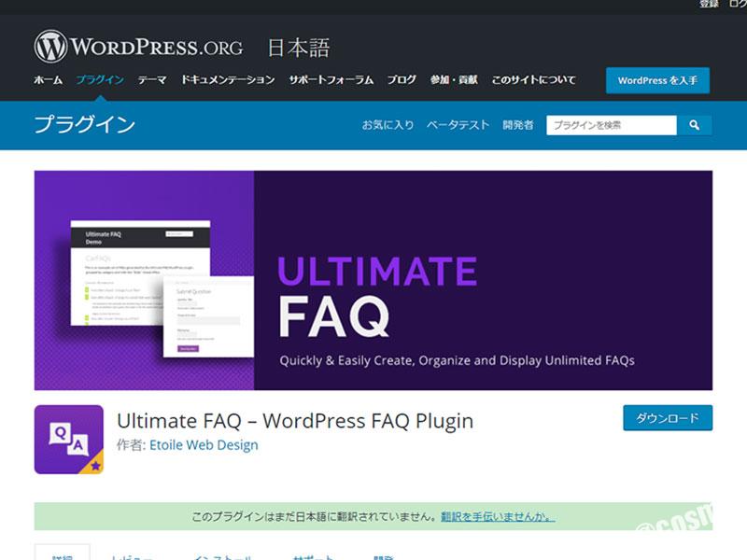This screenshot has height=560, width=747.
Task: Open the お気に入り link
Action: click(x=388, y=125)
